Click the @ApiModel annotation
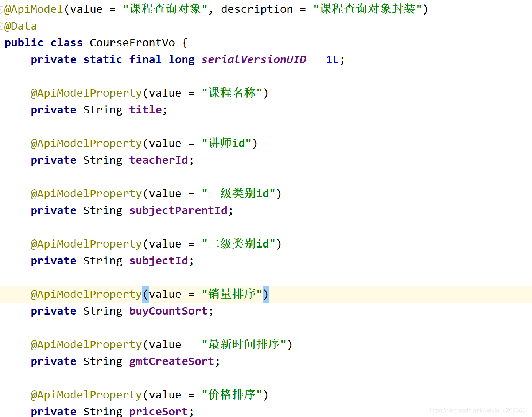Screen dimensions: 532x417 tap(34, 9)
